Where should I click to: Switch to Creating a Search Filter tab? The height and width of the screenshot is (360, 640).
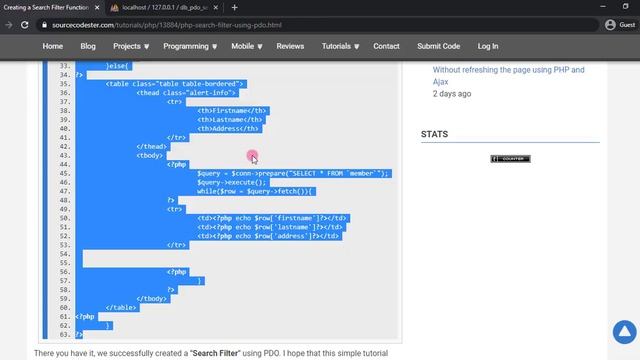[46, 7]
